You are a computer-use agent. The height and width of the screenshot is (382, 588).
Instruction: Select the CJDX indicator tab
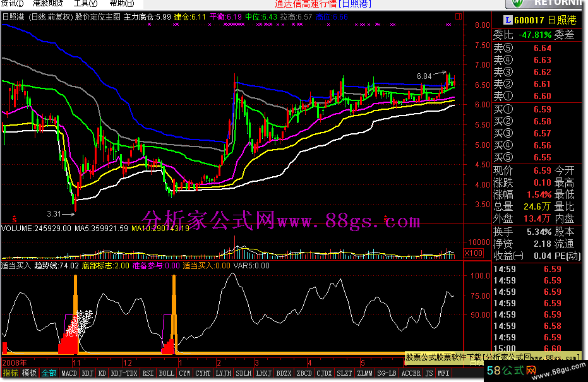point(324,373)
